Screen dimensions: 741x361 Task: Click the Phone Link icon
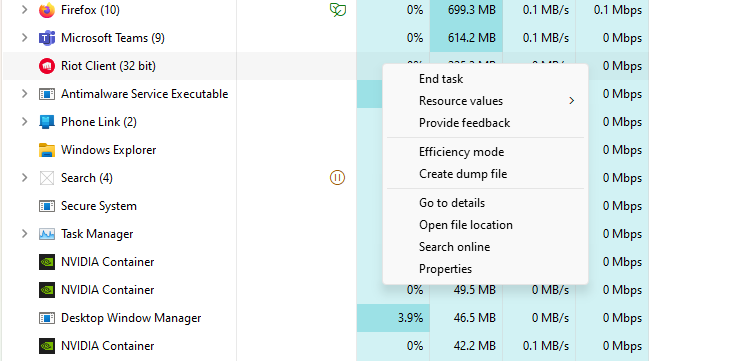pyautogui.click(x=47, y=122)
